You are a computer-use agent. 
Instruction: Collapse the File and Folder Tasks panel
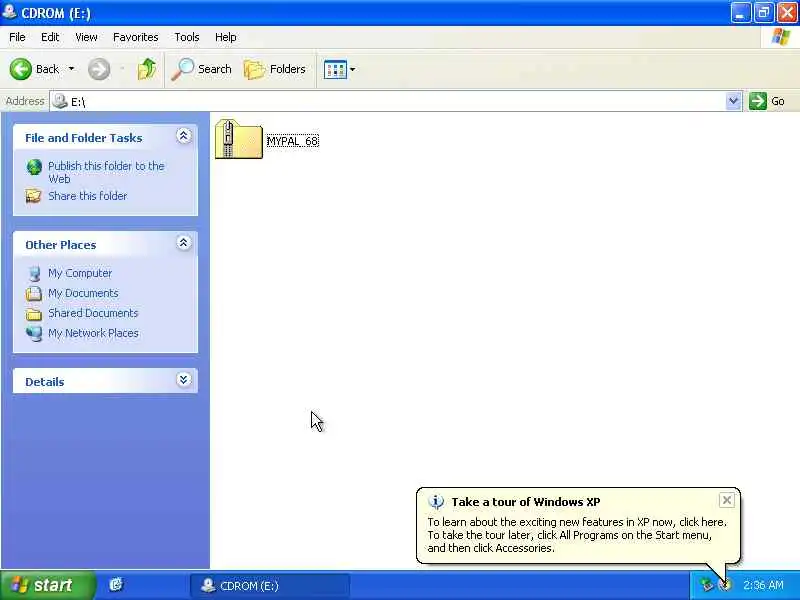184,136
